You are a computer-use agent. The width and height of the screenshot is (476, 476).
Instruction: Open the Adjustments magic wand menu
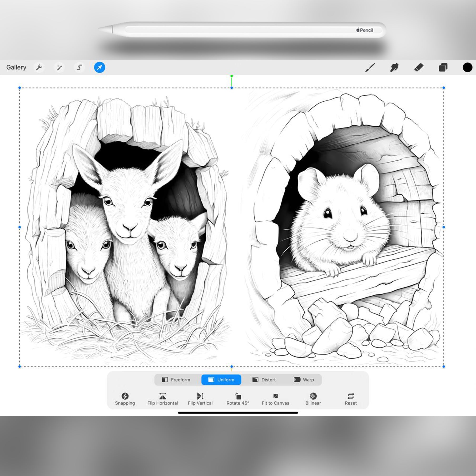click(x=59, y=67)
